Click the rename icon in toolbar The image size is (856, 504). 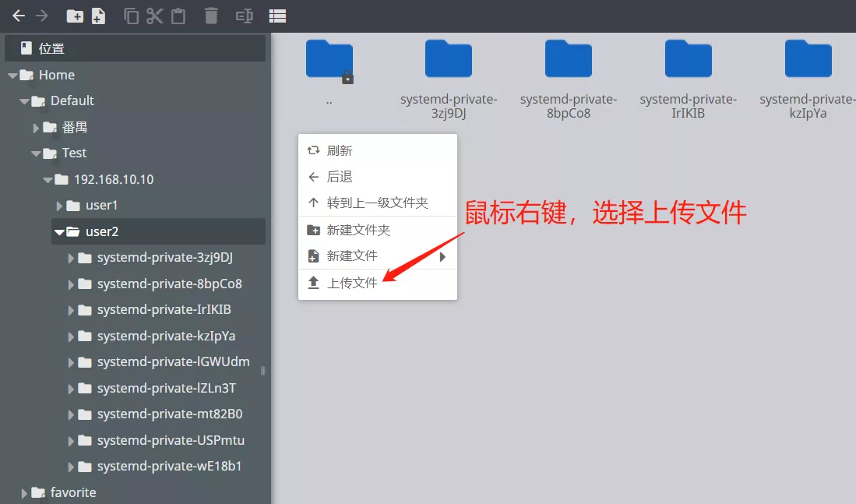(244, 16)
